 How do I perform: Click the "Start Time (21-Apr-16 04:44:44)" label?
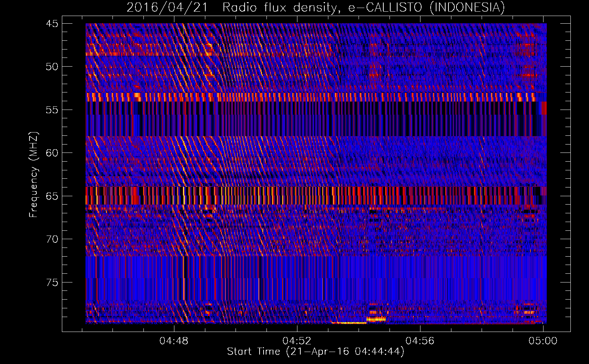click(316, 352)
